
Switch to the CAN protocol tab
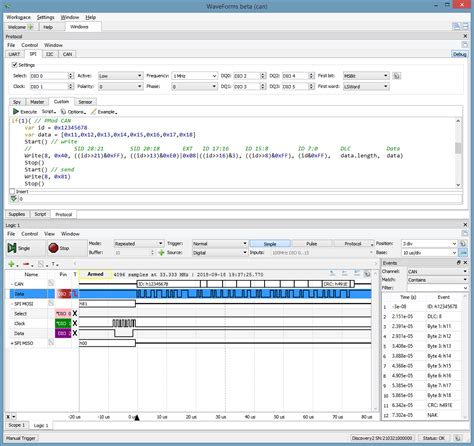pos(67,54)
